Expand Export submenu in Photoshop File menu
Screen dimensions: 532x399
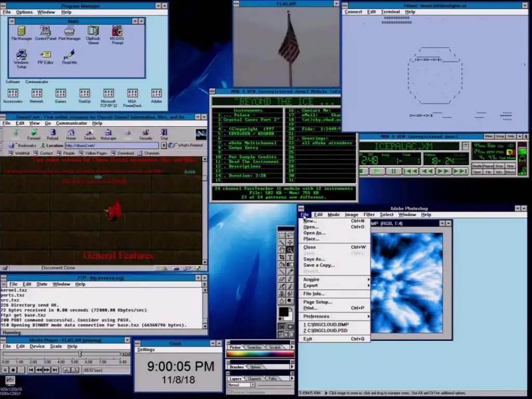pyautogui.click(x=334, y=285)
